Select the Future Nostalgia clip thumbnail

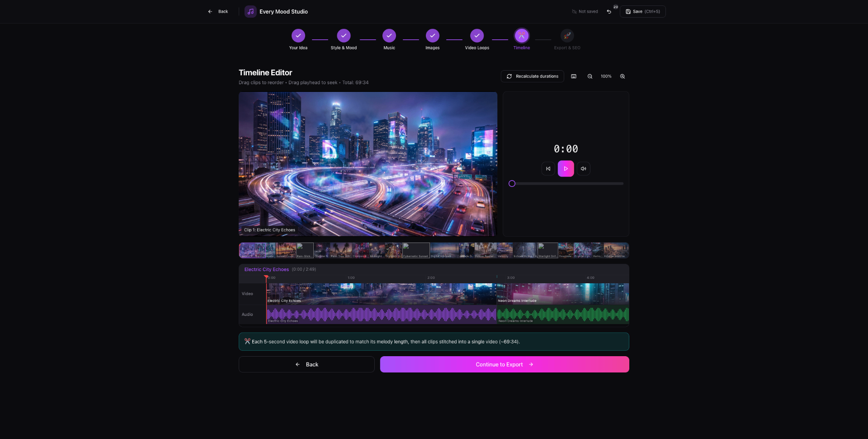click(486, 250)
